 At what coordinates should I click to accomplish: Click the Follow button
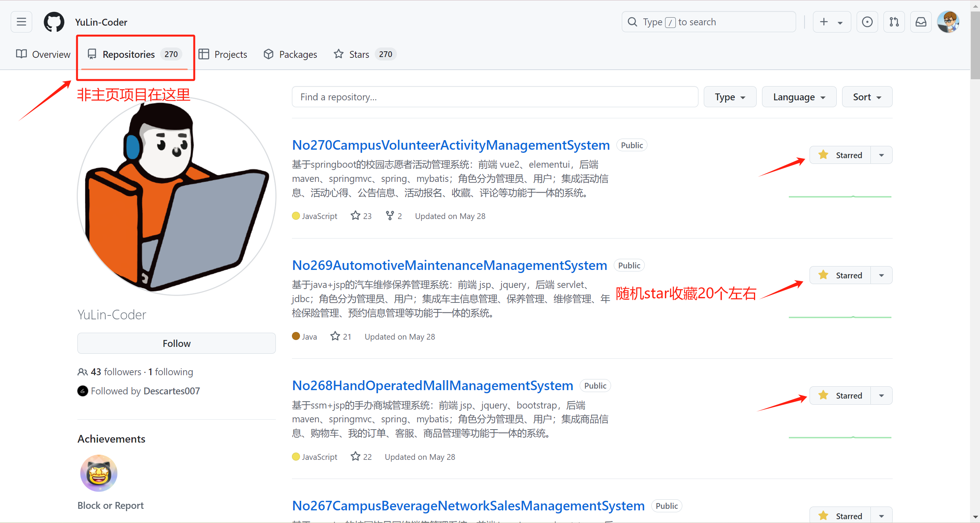tap(177, 343)
